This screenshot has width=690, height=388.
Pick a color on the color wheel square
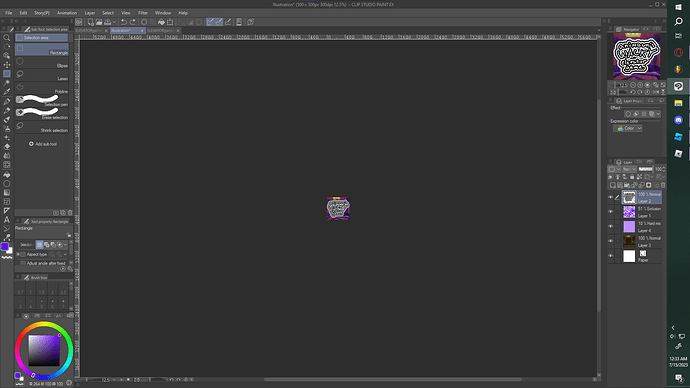tap(44, 350)
